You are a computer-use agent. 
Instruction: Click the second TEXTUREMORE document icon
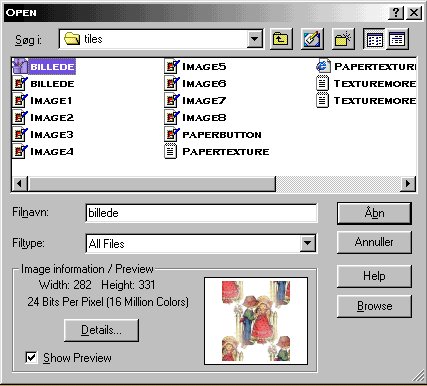point(322,100)
